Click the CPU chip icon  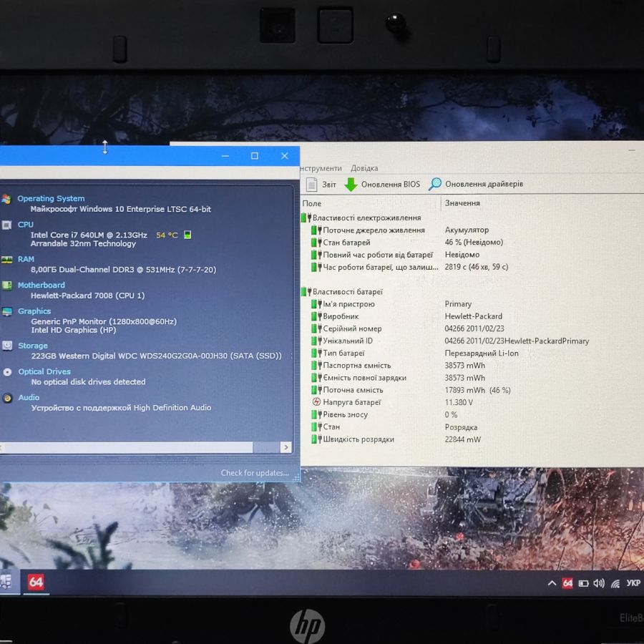[6, 225]
